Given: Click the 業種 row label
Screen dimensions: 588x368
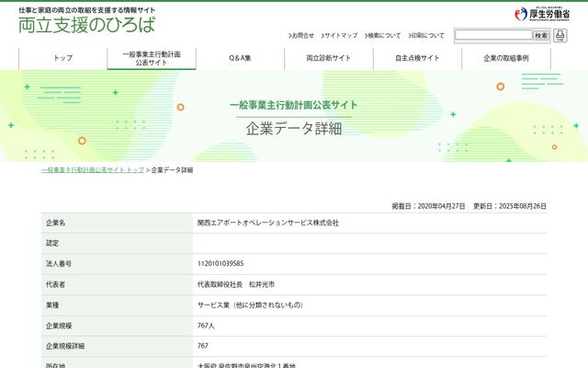Looking at the screenshot, I should tap(52, 305).
